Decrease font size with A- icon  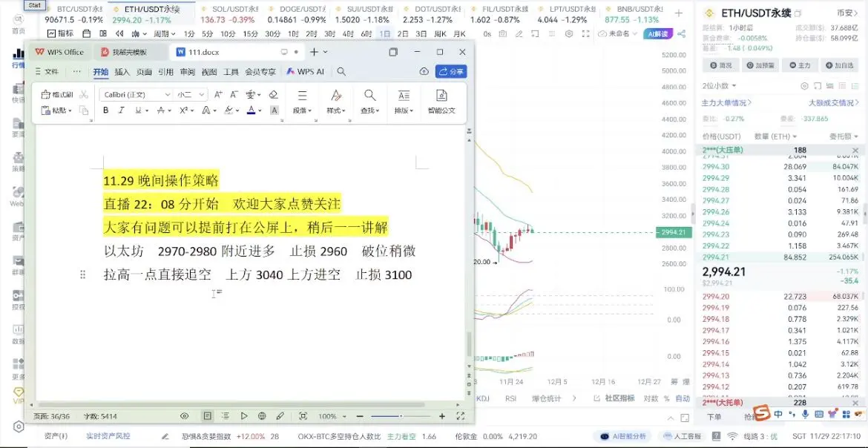point(234,95)
